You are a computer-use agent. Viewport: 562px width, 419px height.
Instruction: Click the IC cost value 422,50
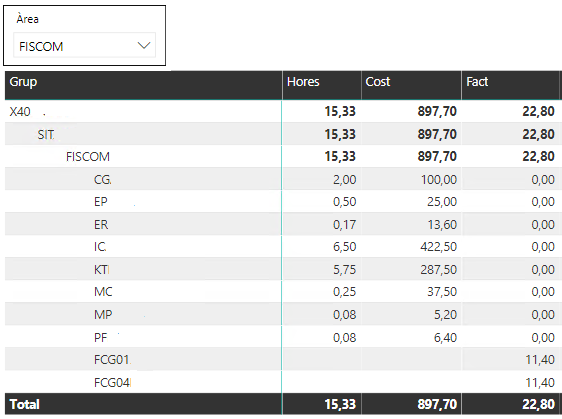(x=439, y=247)
